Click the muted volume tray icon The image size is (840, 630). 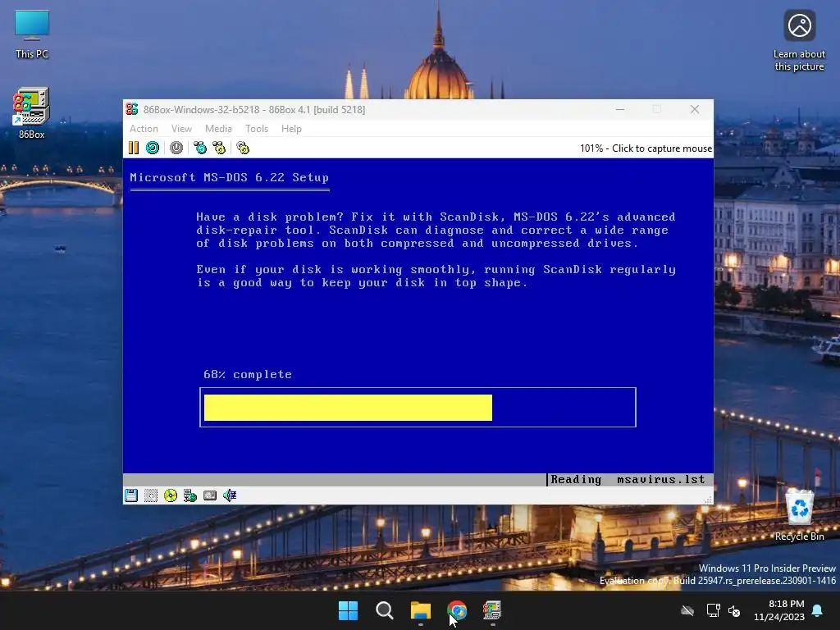click(x=734, y=610)
